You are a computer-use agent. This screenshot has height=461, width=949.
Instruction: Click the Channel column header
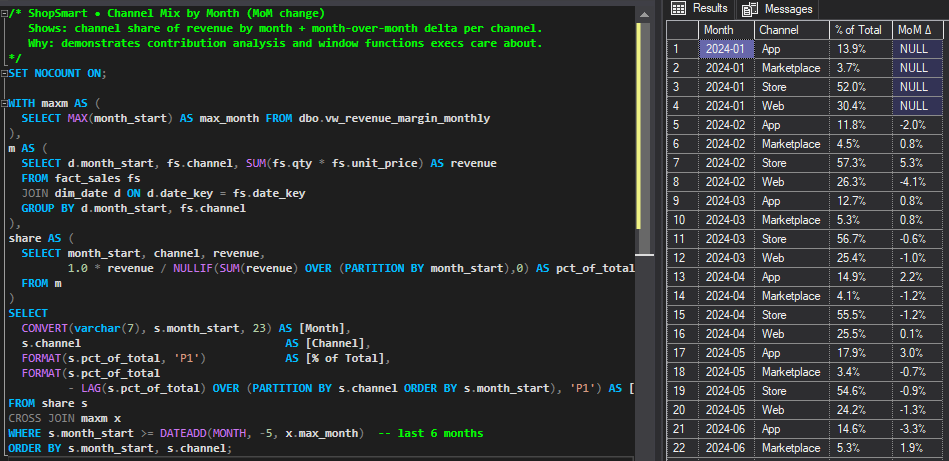pyautogui.click(x=790, y=30)
